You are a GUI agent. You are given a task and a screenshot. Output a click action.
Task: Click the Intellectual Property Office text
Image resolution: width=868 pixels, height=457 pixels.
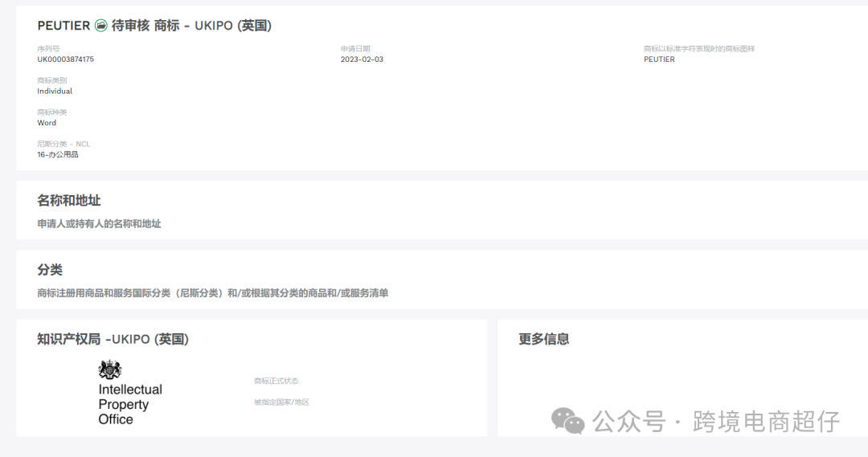tap(130, 405)
